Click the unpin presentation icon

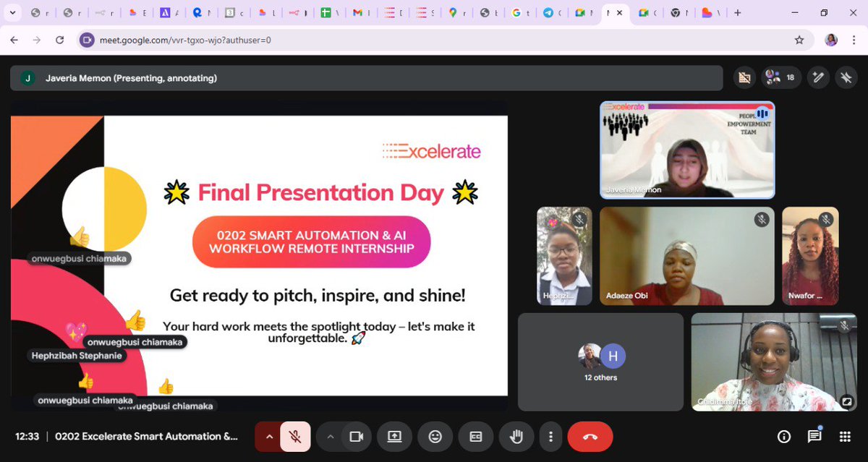[x=846, y=77]
